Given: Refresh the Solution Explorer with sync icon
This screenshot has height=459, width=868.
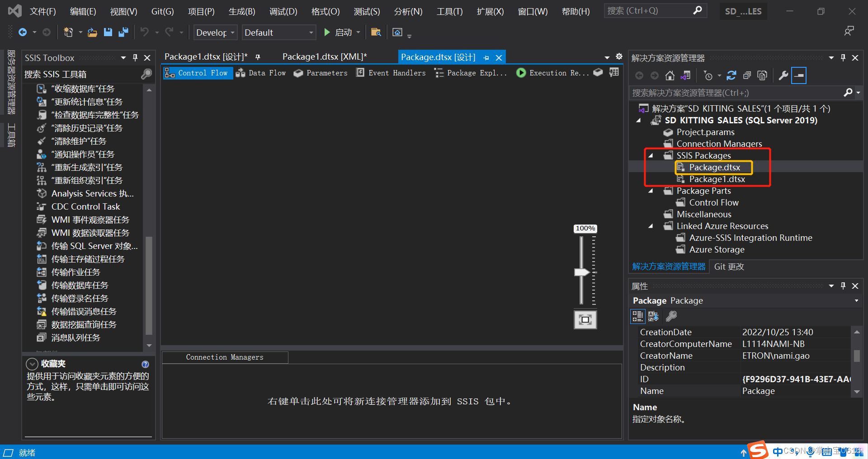Looking at the screenshot, I should point(731,75).
